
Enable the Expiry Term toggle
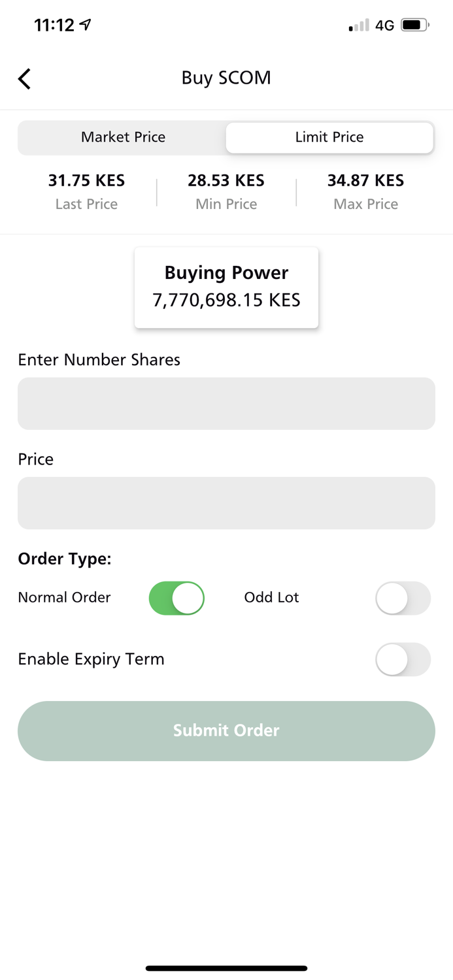click(x=403, y=660)
